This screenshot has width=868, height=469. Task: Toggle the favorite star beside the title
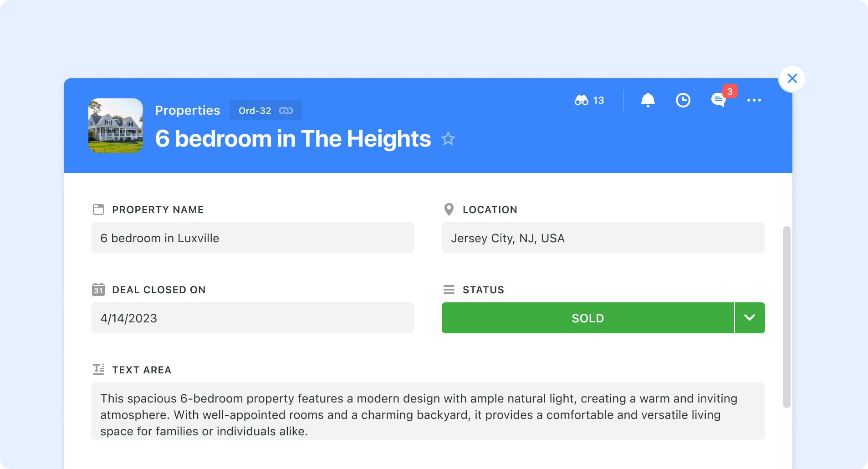click(448, 139)
